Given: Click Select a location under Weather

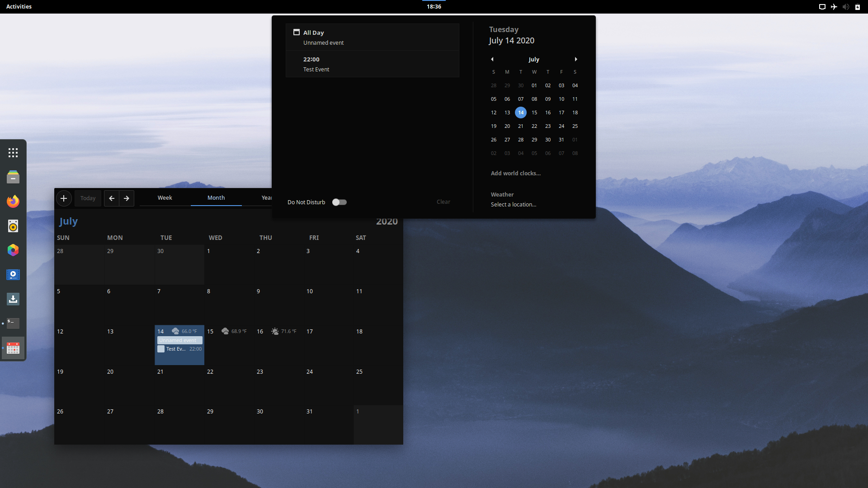Looking at the screenshot, I should click(x=514, y=205).
